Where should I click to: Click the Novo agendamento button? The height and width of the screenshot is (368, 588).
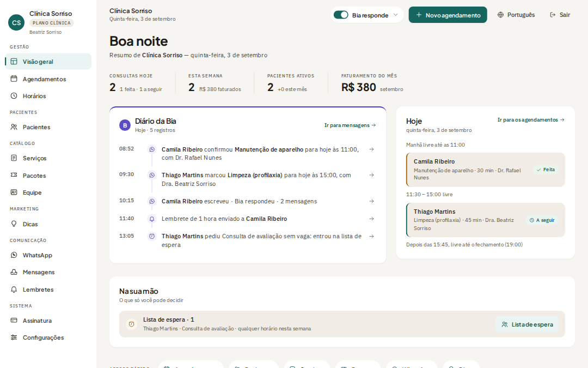(448, 15)
